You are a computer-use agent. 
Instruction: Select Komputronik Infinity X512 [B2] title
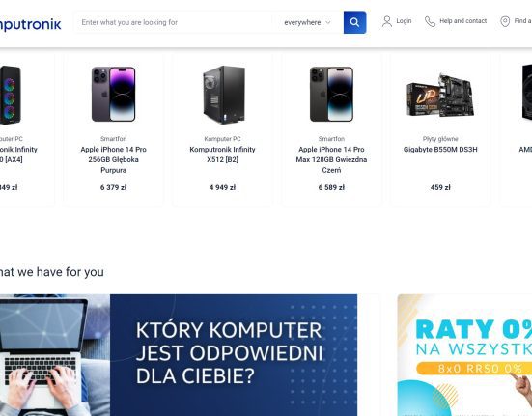coord(222,154)
